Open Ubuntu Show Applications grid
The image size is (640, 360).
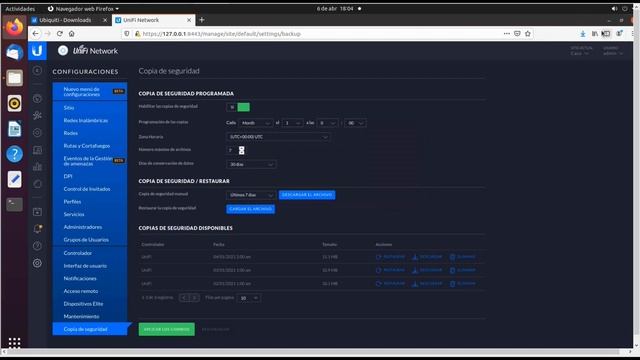[14, 342]
